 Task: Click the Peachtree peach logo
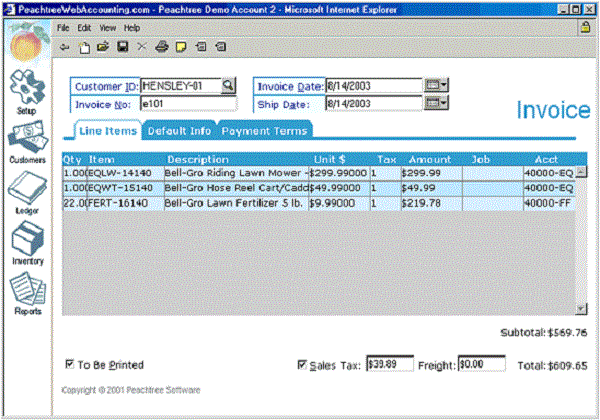click(28, 42)
